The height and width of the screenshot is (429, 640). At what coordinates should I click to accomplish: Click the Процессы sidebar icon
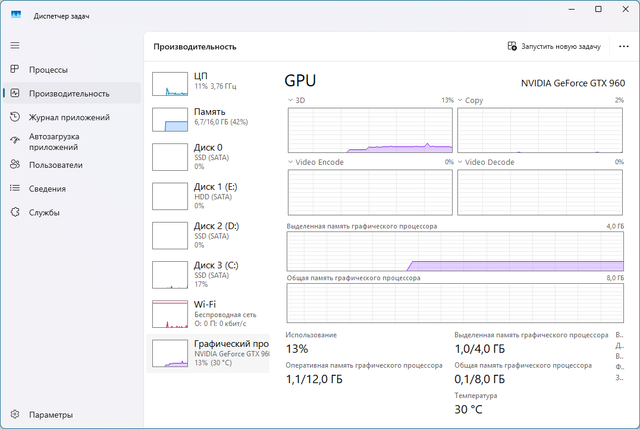[x=15, y=69]
